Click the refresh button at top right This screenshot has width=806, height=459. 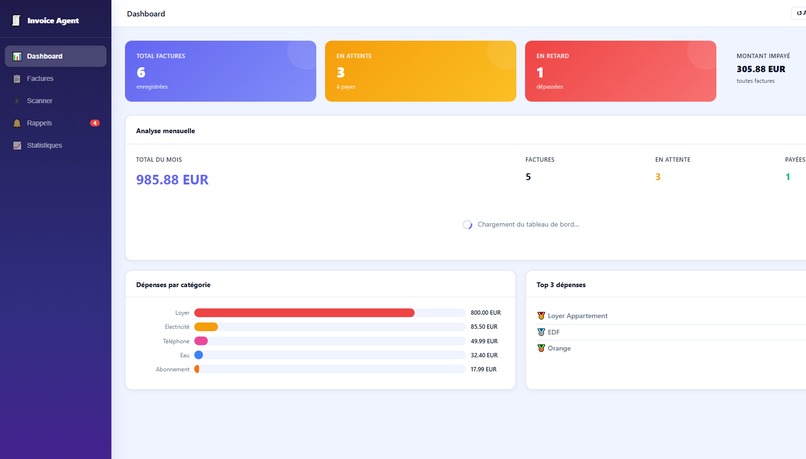point(799,13)
